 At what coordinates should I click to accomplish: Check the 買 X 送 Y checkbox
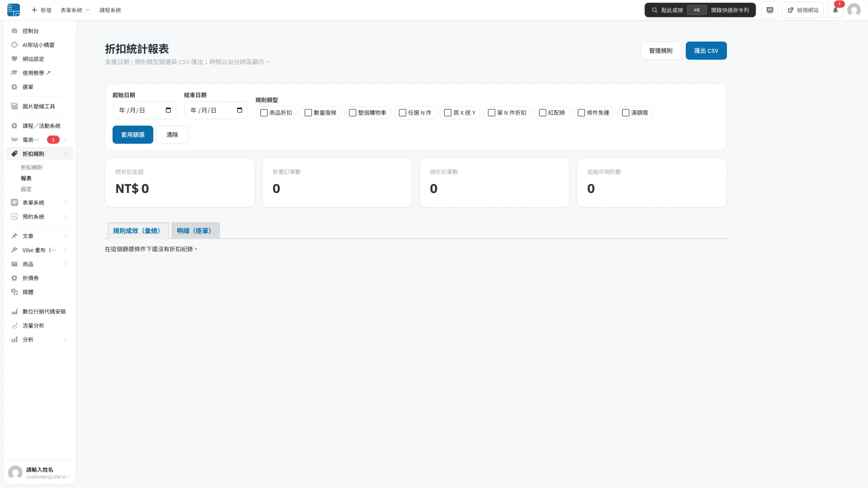tap(448, 113)
